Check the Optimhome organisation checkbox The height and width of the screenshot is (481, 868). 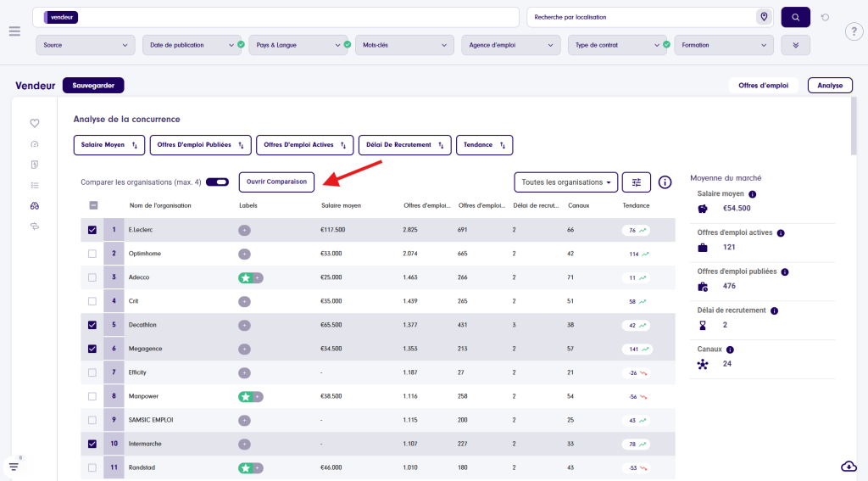click(92, 254)
